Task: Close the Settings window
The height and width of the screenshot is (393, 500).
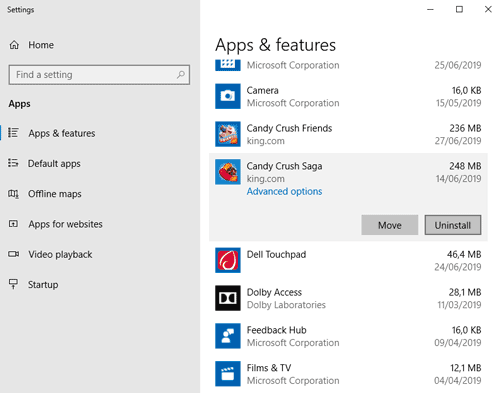Action: (488, 9)
